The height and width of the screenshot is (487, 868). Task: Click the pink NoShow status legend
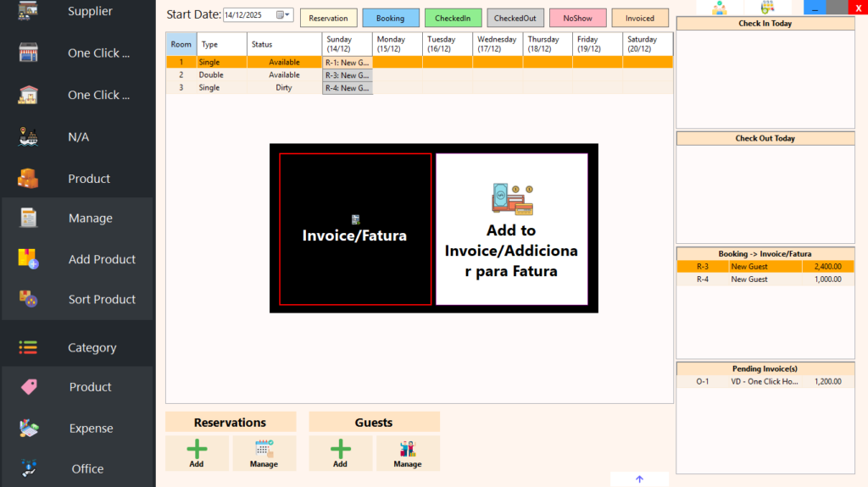pos(577,19)
